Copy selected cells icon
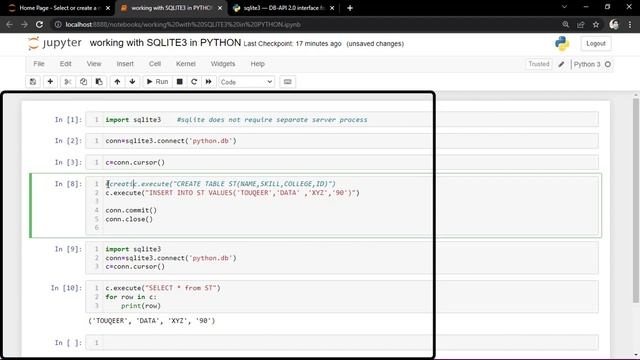 tap(83, 82)
